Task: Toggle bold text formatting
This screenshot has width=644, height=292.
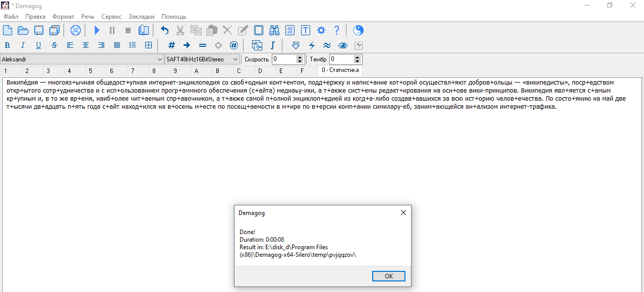Action: point(7,45)
